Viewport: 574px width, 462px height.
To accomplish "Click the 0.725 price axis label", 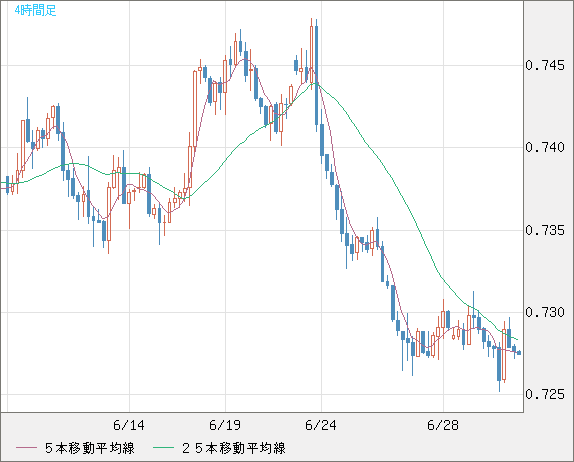I will (545, 394).
